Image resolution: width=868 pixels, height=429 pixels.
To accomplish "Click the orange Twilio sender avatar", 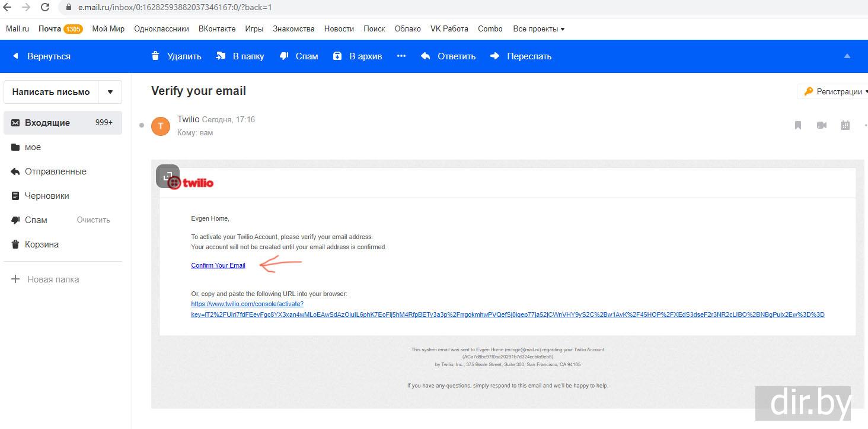I will point(161,126).
